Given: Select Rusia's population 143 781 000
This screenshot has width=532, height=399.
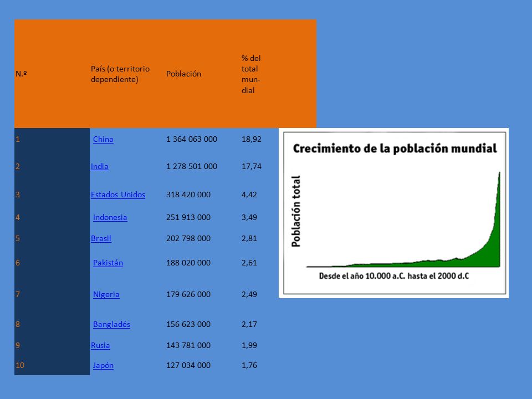Looking at the screenshot, I should coord(188,345).
